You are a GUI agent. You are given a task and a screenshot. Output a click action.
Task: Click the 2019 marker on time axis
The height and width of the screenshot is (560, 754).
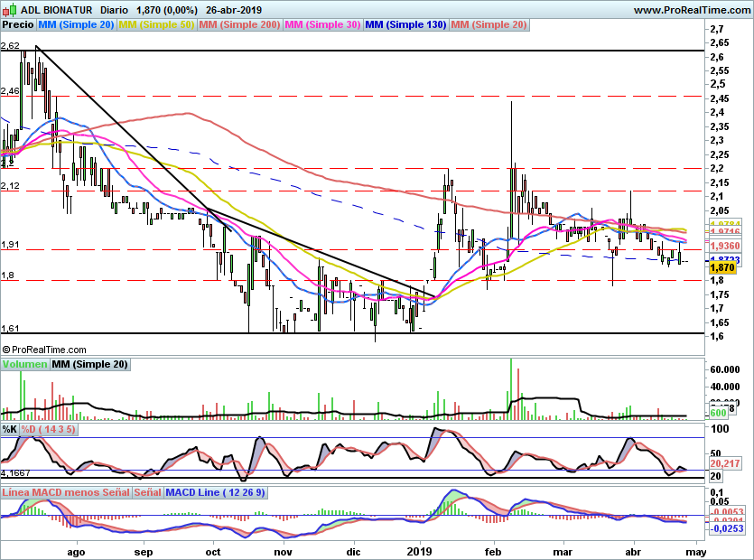419,551
